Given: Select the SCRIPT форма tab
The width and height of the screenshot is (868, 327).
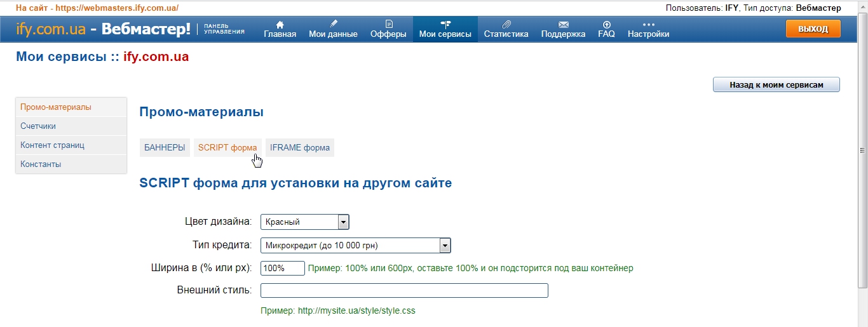Looking at the screenshot, I should (227, 148).
